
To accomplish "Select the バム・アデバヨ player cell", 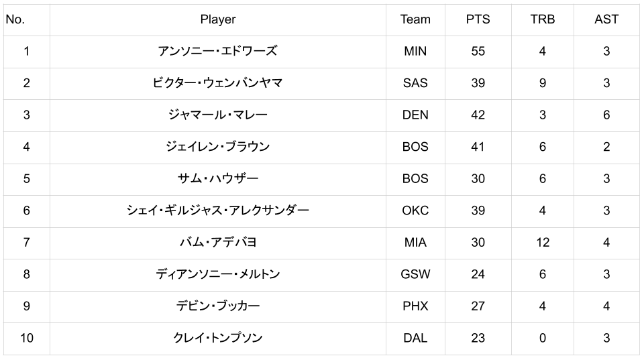I will (x=217, y=242).
